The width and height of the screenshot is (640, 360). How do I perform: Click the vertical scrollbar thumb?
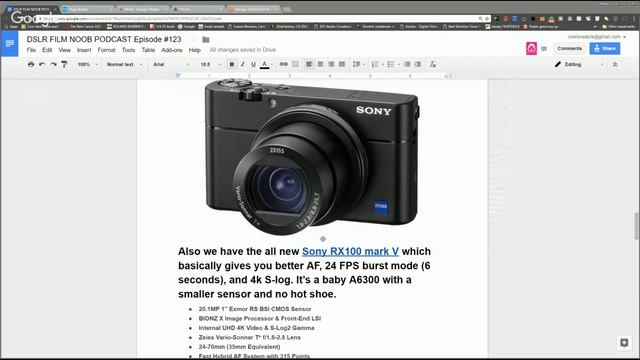point(637,226)
